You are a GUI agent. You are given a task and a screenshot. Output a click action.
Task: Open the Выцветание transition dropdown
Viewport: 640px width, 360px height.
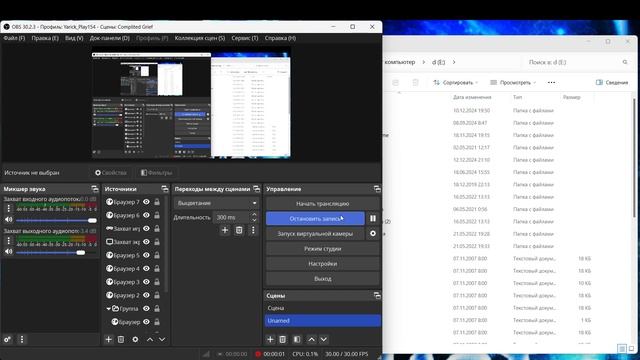(217, 203)
